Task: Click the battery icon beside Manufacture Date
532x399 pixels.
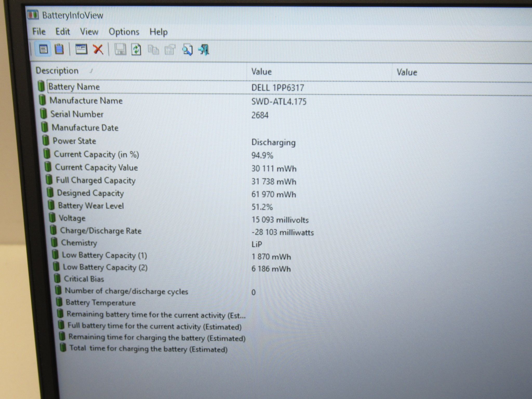Action: tap(45, 127)
